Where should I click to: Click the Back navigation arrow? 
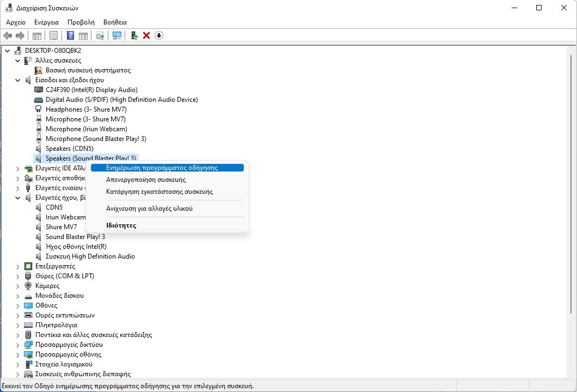(x=7, y=35)
